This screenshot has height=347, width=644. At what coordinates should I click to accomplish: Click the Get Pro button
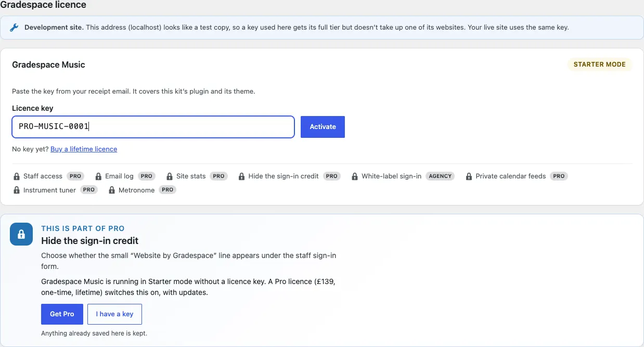62,314
